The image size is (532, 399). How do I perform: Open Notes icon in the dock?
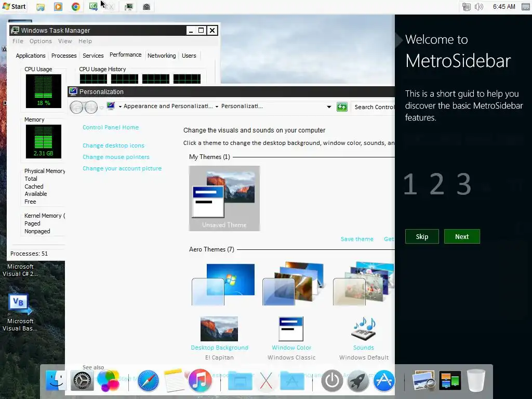point(174,381)
